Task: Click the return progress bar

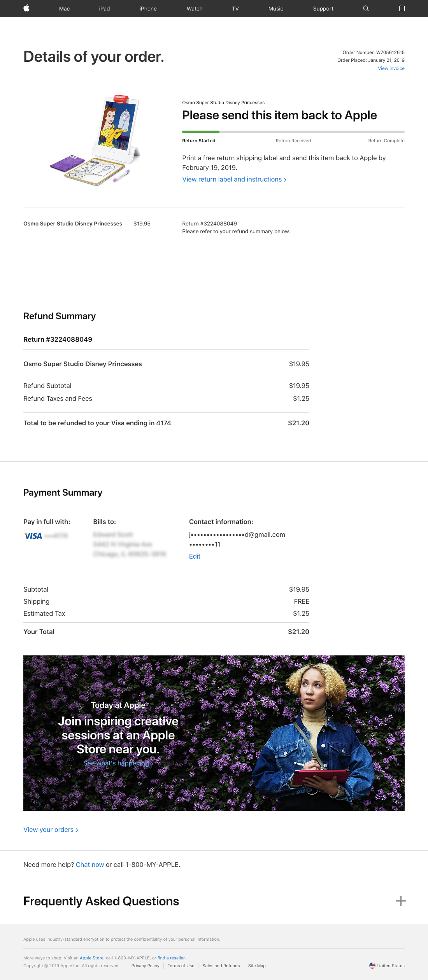Action: [x=293, y=132]
